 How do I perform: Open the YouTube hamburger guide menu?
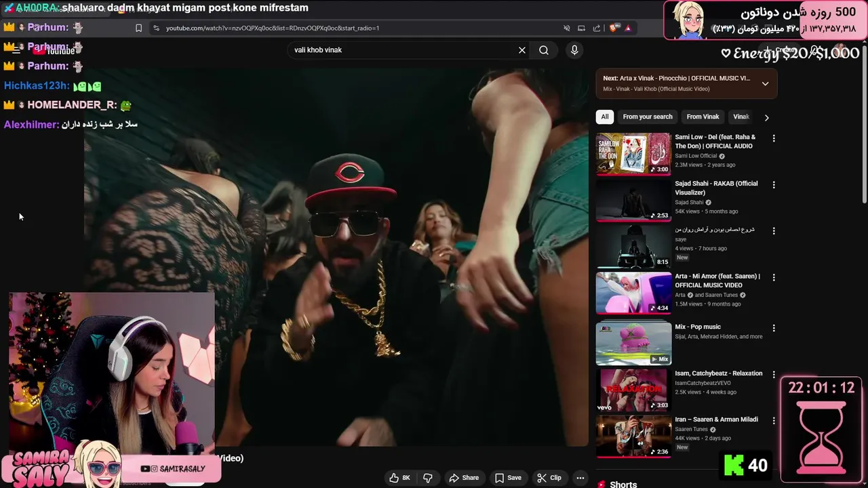tap(16, 50)
